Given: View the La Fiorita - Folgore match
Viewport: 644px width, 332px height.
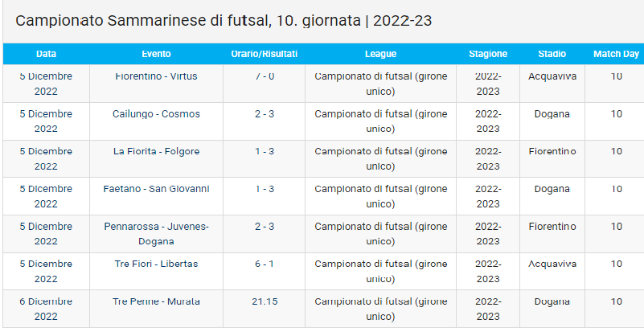Looking at the screenshot, I should click(156, 151).
